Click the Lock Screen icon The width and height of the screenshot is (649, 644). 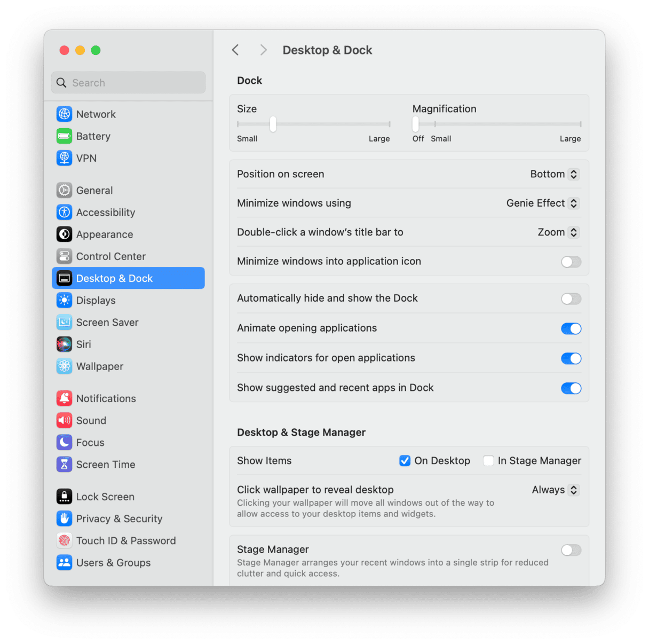click(x=64, y=497)
